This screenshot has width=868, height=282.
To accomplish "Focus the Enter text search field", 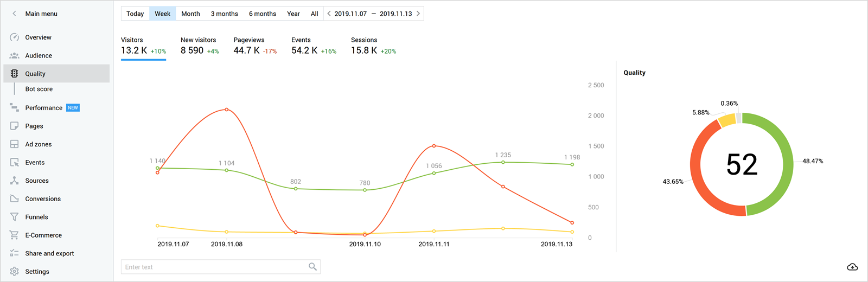I will (214, 267).
